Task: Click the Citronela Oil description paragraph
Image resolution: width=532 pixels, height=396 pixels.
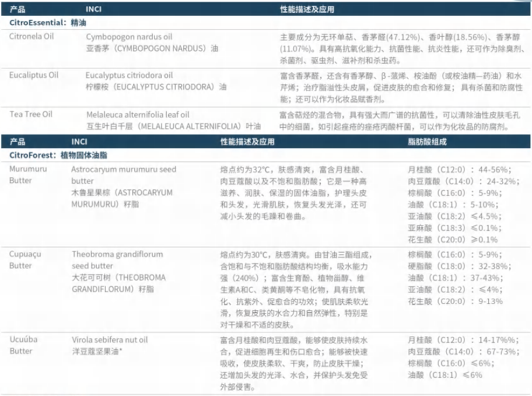Action: pos(401,48)
